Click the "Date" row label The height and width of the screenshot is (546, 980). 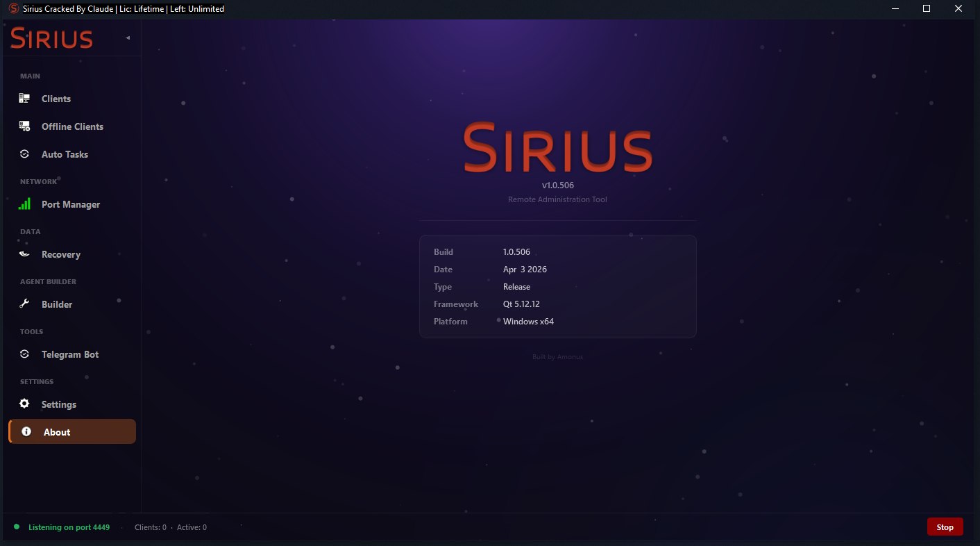coord(443,270)
